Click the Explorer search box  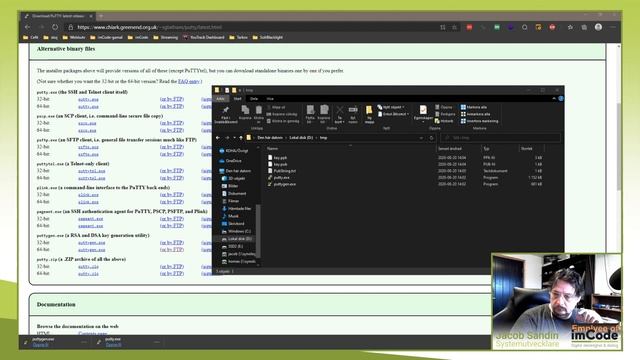pos(499,138)
